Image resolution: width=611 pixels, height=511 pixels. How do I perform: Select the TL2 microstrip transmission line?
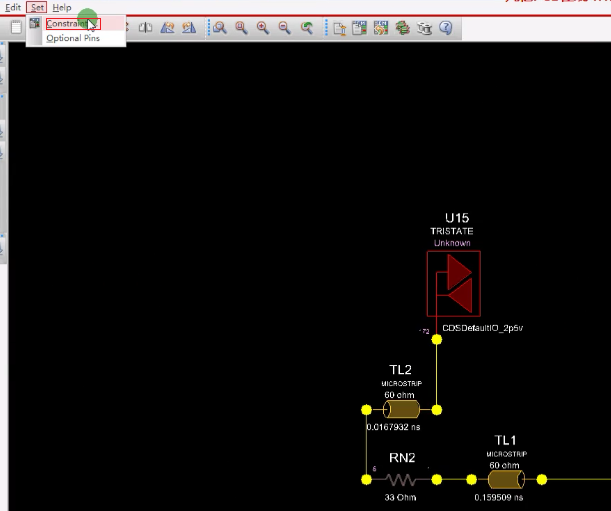(402, 409)
